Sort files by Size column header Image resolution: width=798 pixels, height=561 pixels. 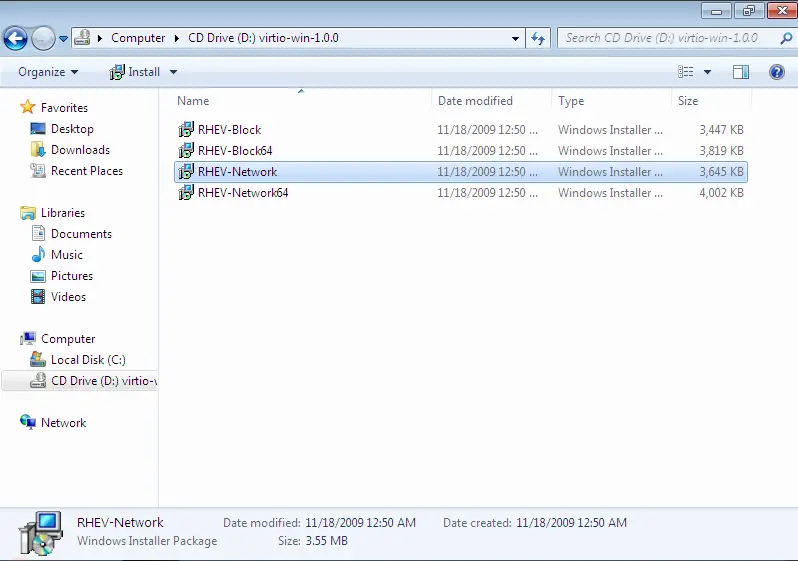[688, 101]
